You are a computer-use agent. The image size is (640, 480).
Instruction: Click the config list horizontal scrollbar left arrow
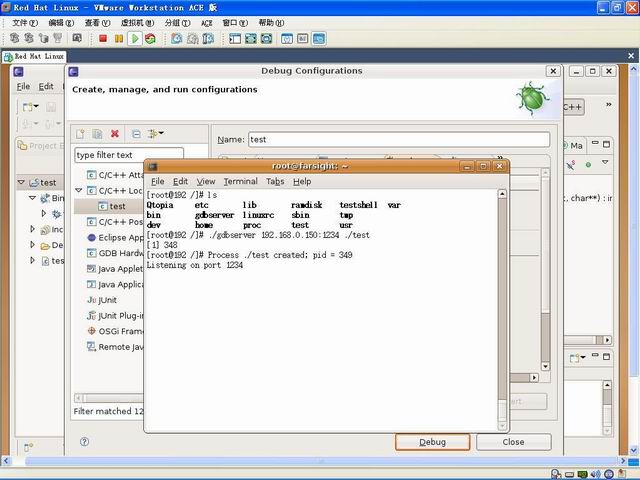pos(78,398)
